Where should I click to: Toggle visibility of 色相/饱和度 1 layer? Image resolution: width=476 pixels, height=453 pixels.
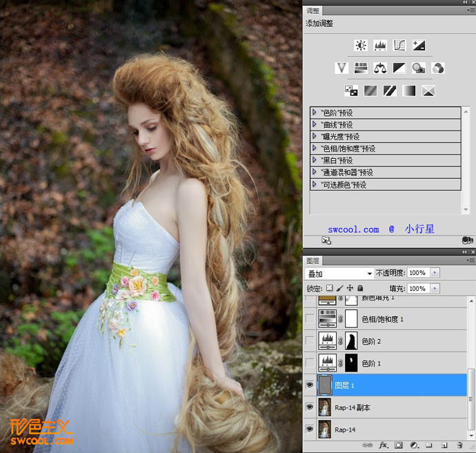[x=309, y=318]
